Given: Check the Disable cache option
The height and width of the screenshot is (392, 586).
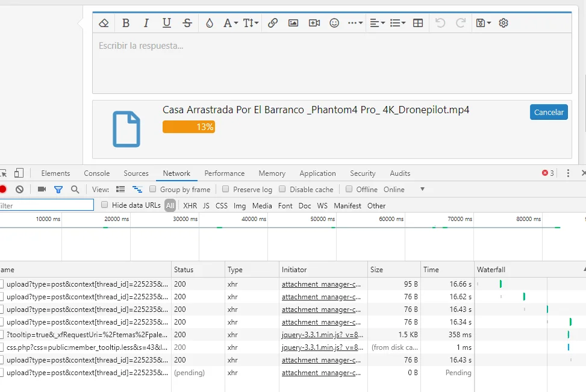Looking at the screenshot, I should click(282, 189).
